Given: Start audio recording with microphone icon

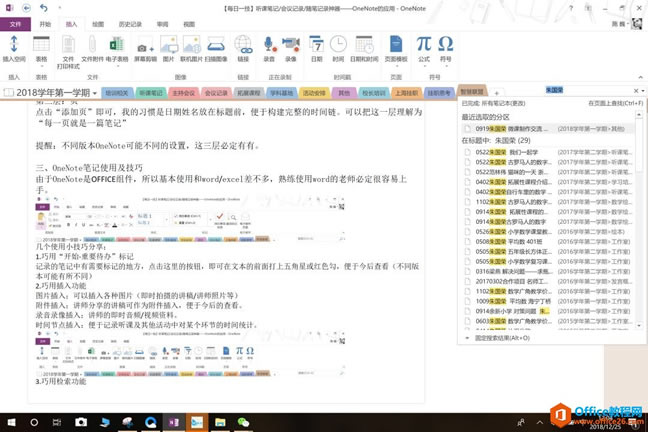Looking at the screenshot, I should [x=269, y=49].
